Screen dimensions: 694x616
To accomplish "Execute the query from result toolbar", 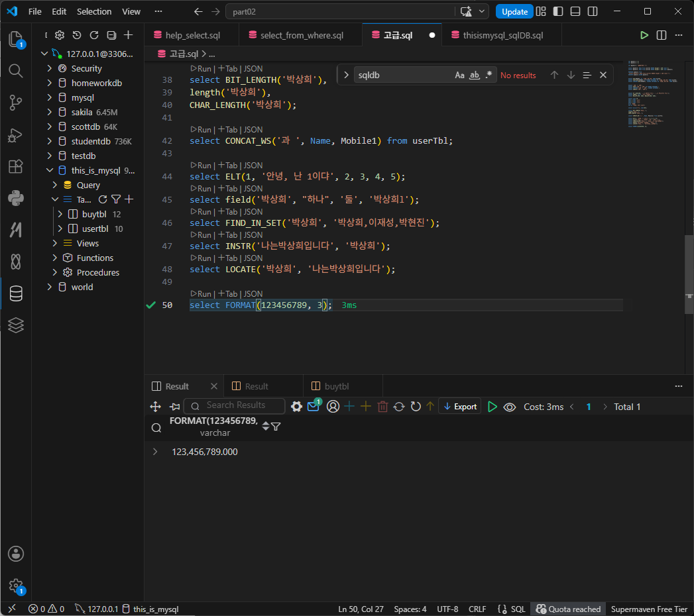I will pyautogui.click(x=492, y=407).
